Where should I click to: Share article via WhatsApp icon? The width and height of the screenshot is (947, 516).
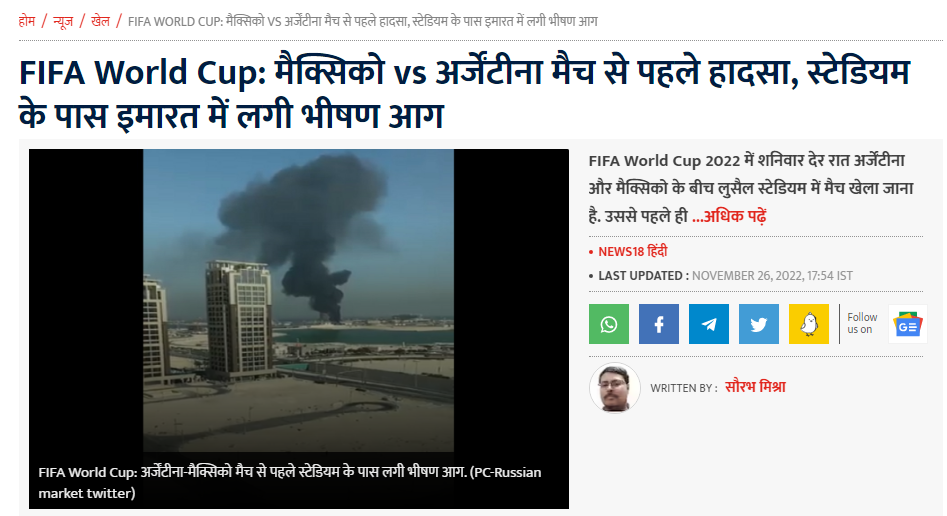tap(609, 324)
